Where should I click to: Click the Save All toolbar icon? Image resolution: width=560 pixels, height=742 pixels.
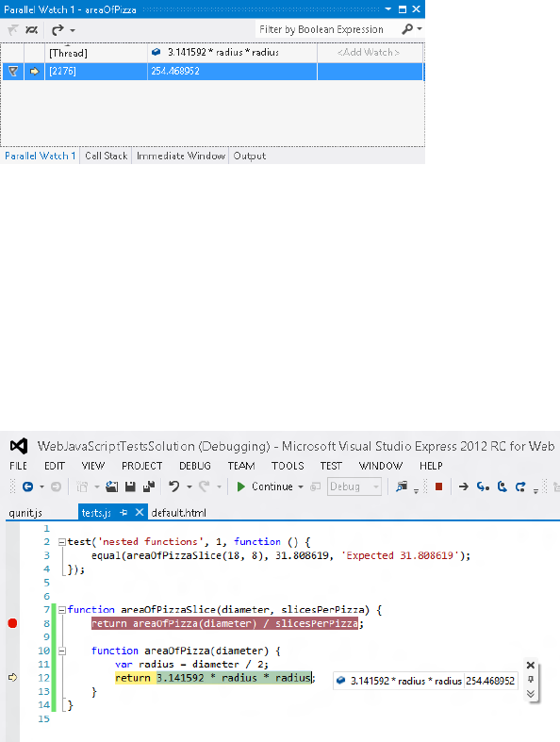point(149,486)
